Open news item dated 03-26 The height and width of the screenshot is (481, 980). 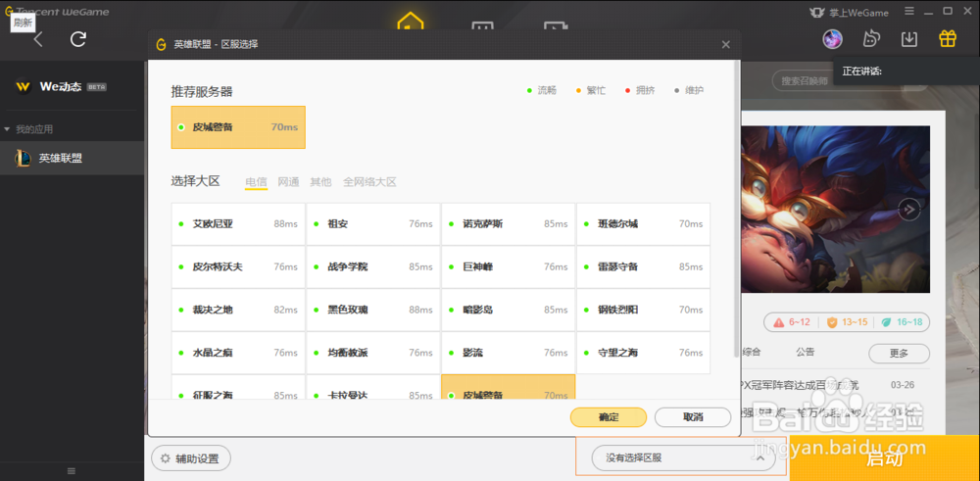click(827, 385)
